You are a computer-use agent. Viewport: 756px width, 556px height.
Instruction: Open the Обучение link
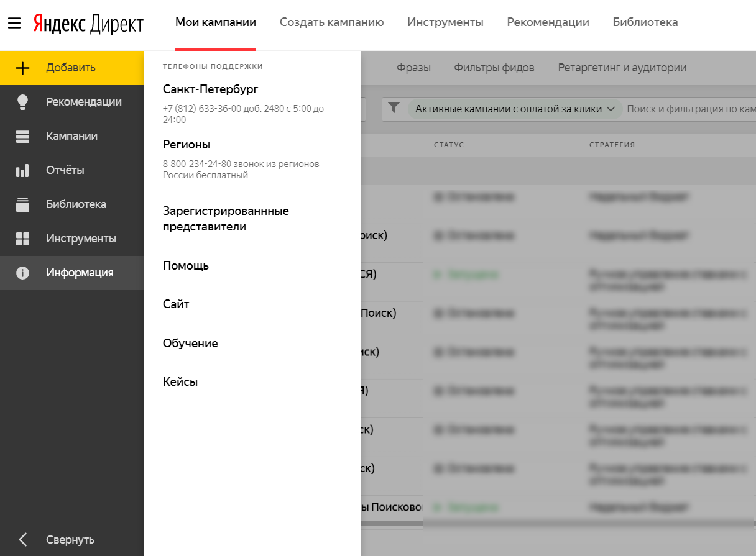tap(190, 343)
